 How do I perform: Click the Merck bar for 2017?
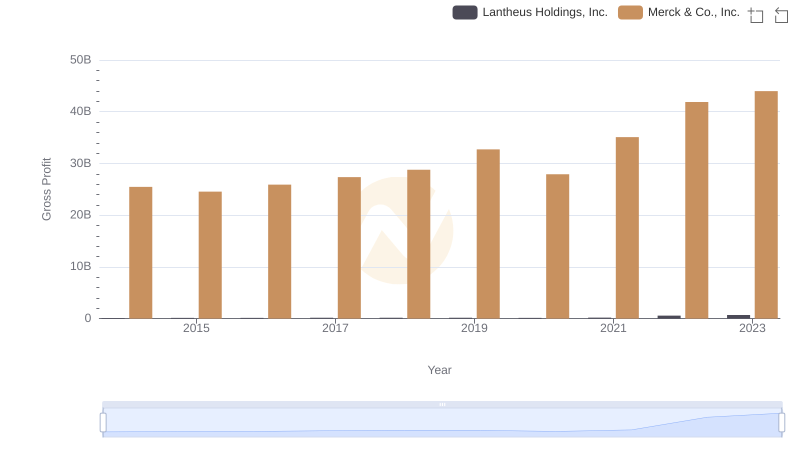click(x=349, y=248)
